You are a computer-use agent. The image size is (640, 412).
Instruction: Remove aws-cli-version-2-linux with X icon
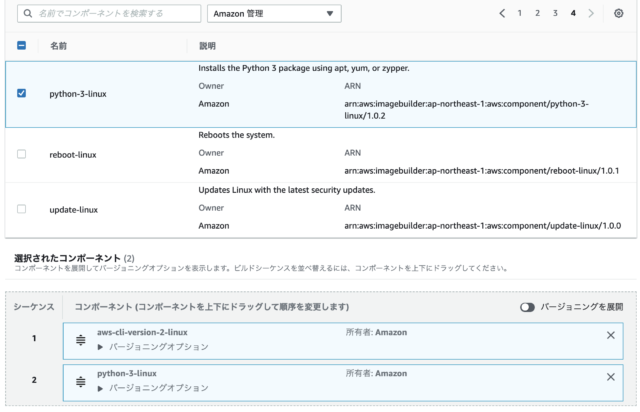tap(611, 335)
